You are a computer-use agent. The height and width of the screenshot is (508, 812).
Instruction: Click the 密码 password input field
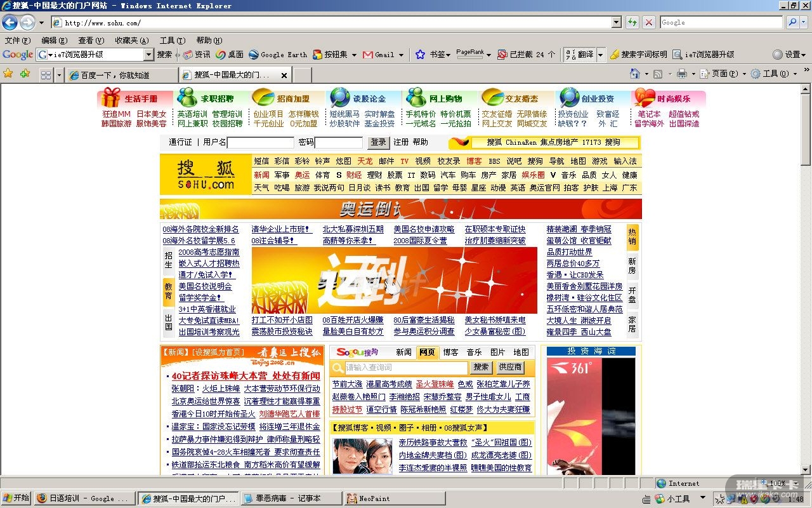pos(339,142)
